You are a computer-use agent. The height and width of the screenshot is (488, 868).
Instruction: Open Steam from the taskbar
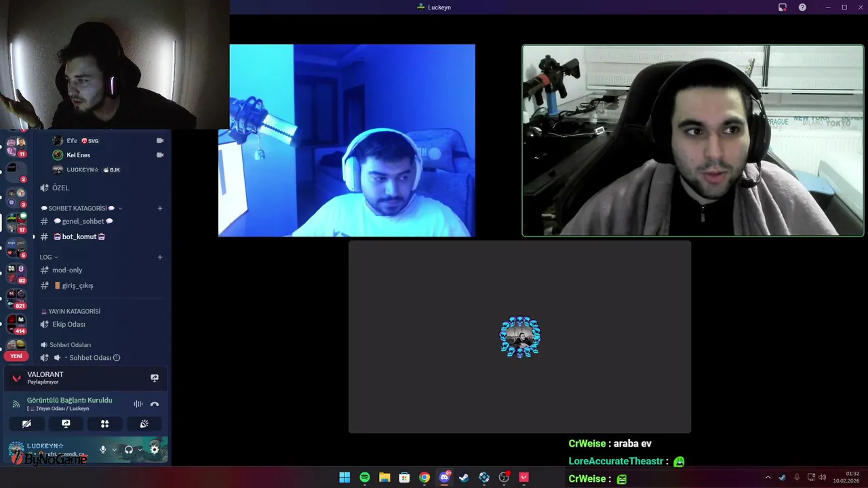click(464, 477)
